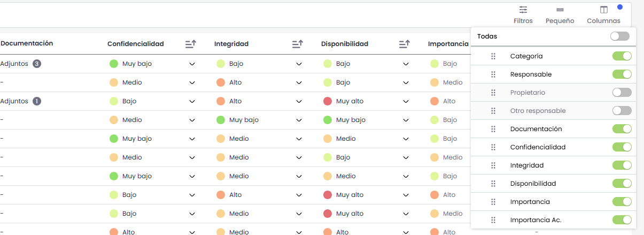Screen dimensions: 644x235
Task: Disable the Responsable column toggle
Action: [622, 74]
